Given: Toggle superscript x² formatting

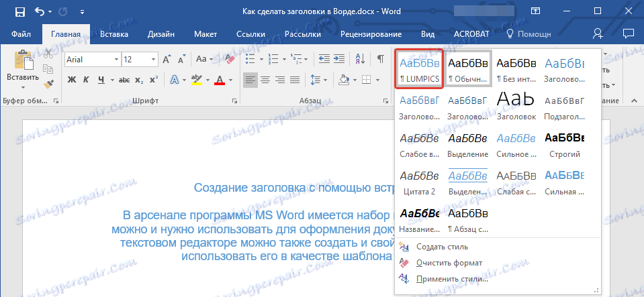Looking at the screenshot, I should [154, 80].
